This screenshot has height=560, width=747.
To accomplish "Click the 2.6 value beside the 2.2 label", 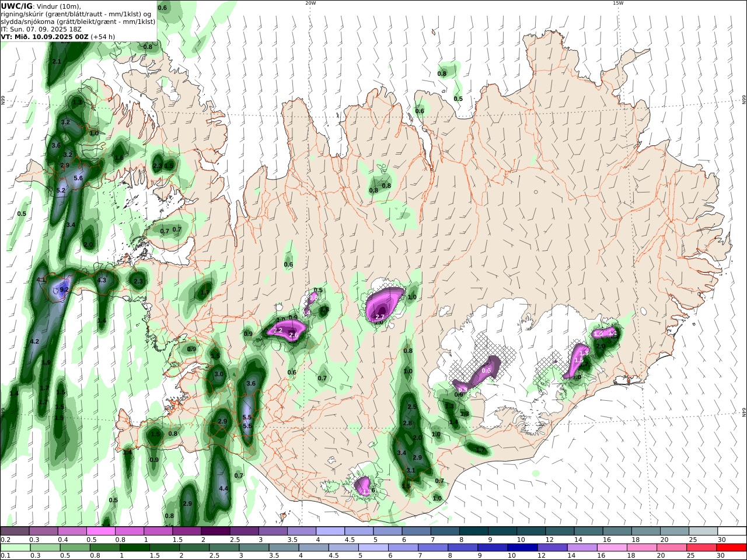I will coord(294,335).
